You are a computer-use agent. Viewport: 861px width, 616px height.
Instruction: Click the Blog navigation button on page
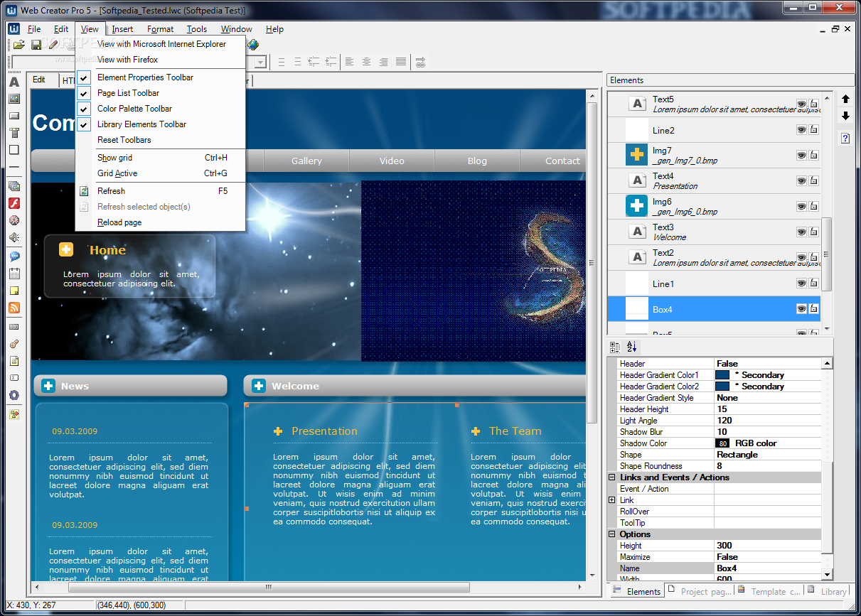477,161
